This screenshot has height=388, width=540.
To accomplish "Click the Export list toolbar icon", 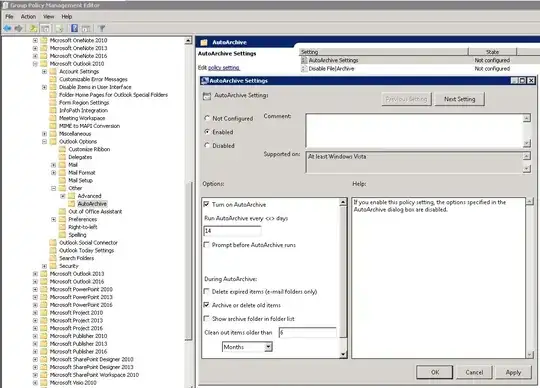I will tap(59, 28).
